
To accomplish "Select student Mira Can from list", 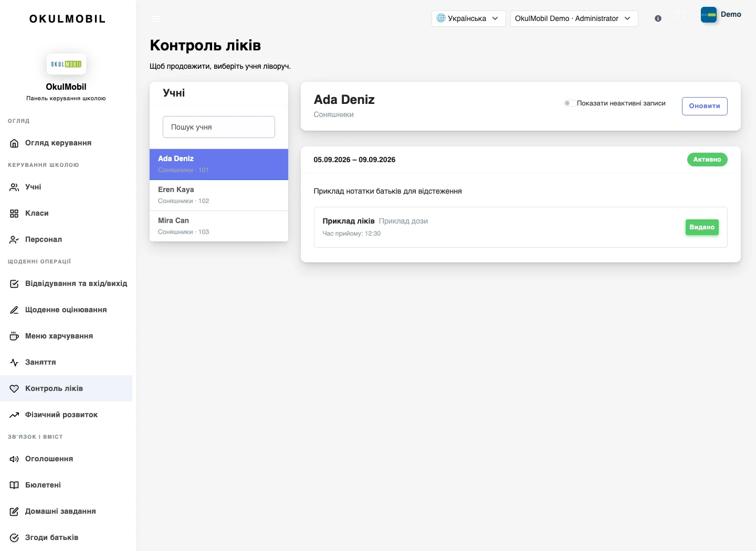I will (x=219, y=226).
